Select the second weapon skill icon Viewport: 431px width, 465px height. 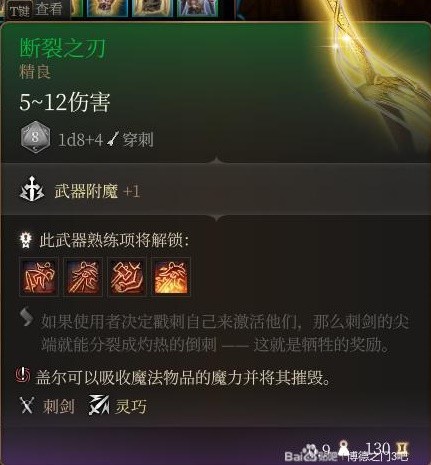point(83,277)
